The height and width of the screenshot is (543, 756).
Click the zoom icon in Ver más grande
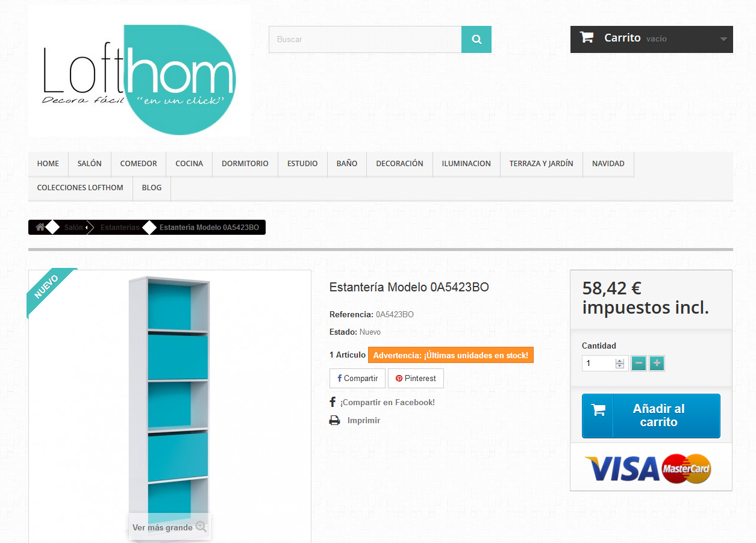click(201, 527)
